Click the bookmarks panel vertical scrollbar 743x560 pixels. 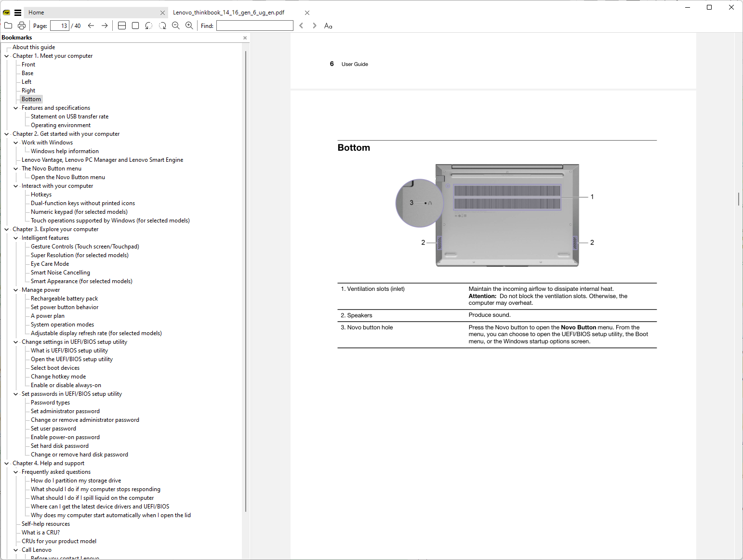[246, 281]
